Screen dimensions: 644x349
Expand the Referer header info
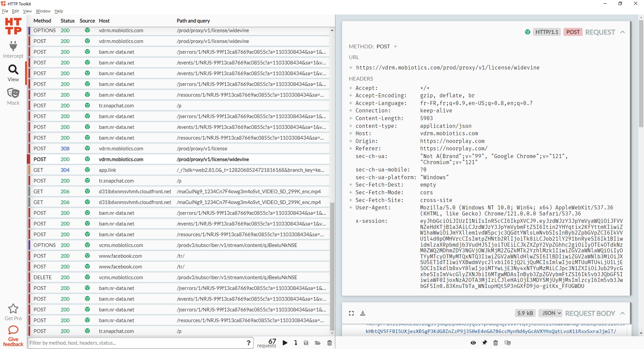(x=351, y=148)
